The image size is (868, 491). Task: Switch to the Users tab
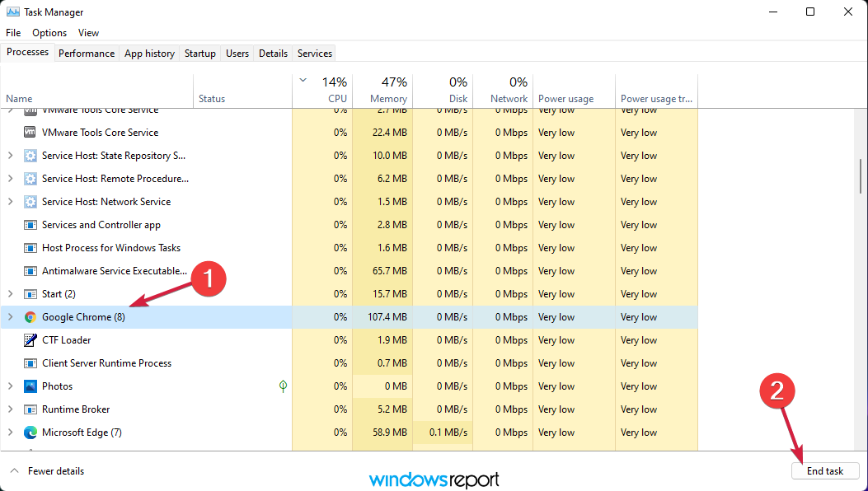(x=237, y=54)
